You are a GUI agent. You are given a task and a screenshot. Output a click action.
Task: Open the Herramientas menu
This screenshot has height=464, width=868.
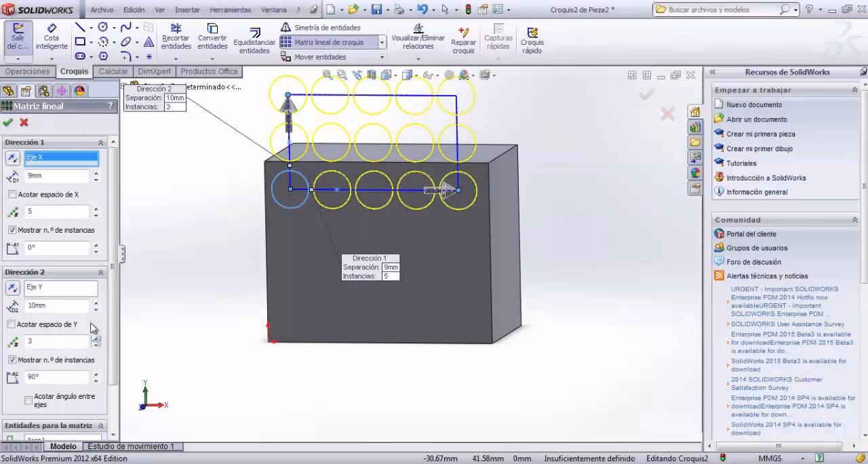(230, 9)
